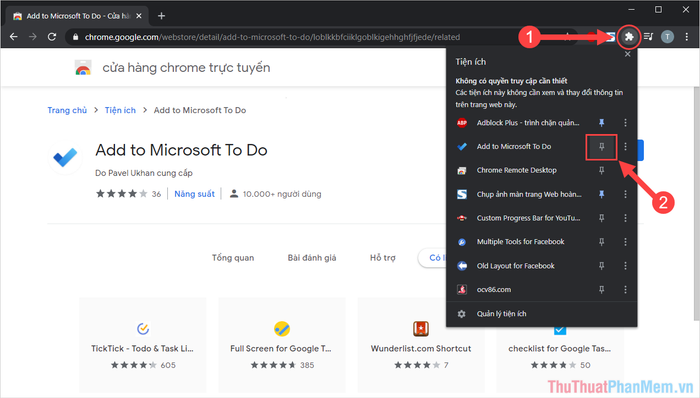
Task: Open Chrome's three-dot main menu
Action: click(687, 37)
